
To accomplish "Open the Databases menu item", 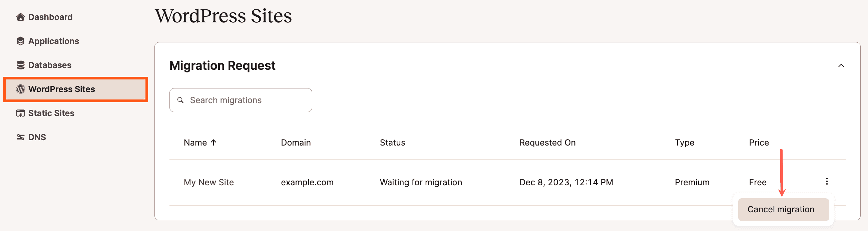I will click(49, 65).
